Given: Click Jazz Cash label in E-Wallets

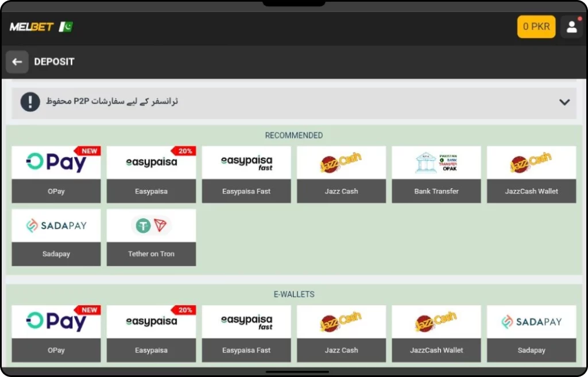Looking at the screenshot, I should pyautogui.click(x=341, y=351).
